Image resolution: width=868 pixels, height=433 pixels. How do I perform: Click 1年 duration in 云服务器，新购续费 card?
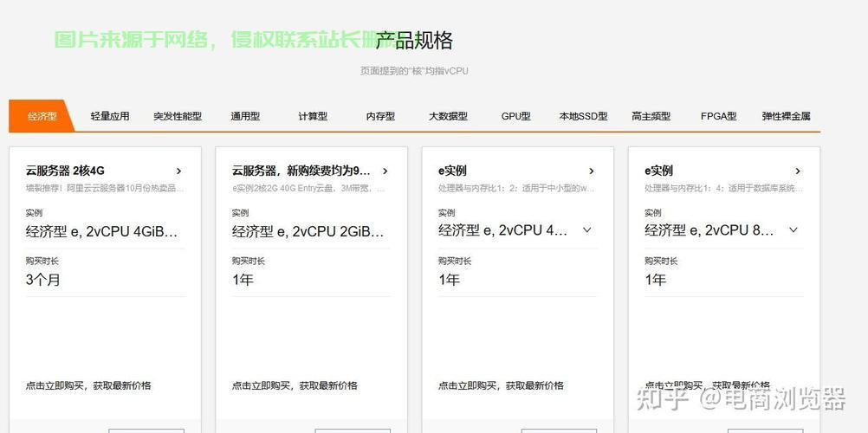[243, 280]
